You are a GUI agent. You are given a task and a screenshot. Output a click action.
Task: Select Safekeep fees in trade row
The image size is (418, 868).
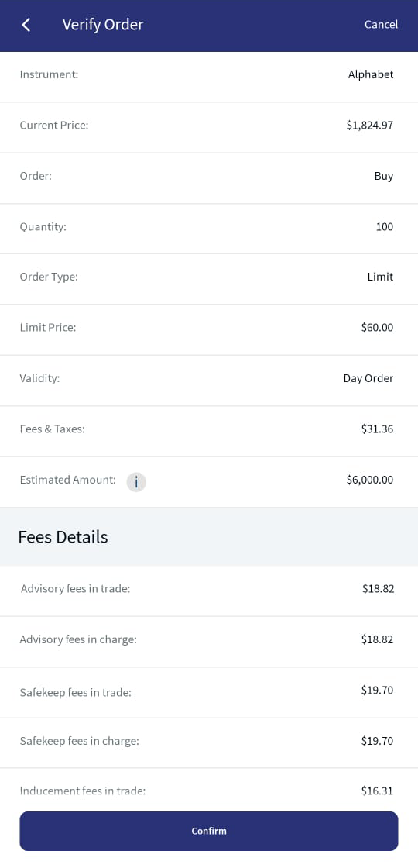click(209, 693)
